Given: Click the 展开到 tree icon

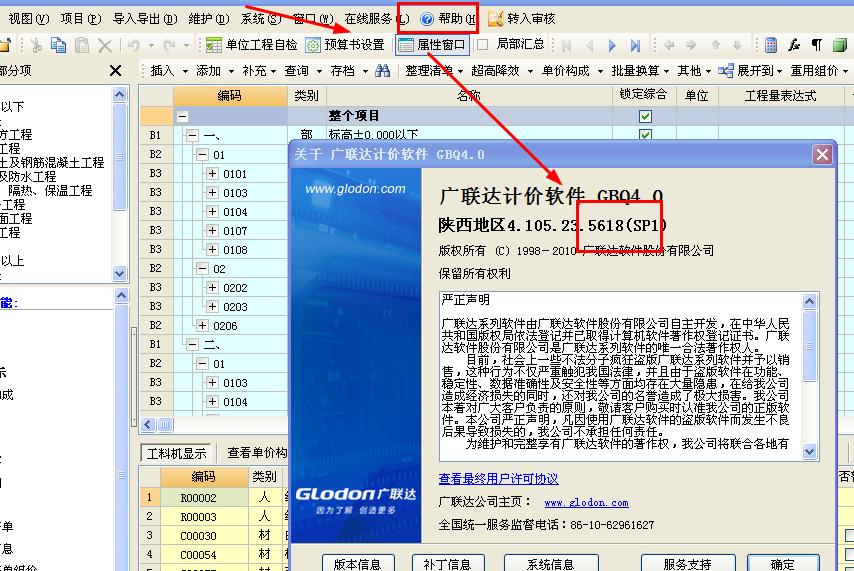Looking at the screenshot, I should (725, 71).
